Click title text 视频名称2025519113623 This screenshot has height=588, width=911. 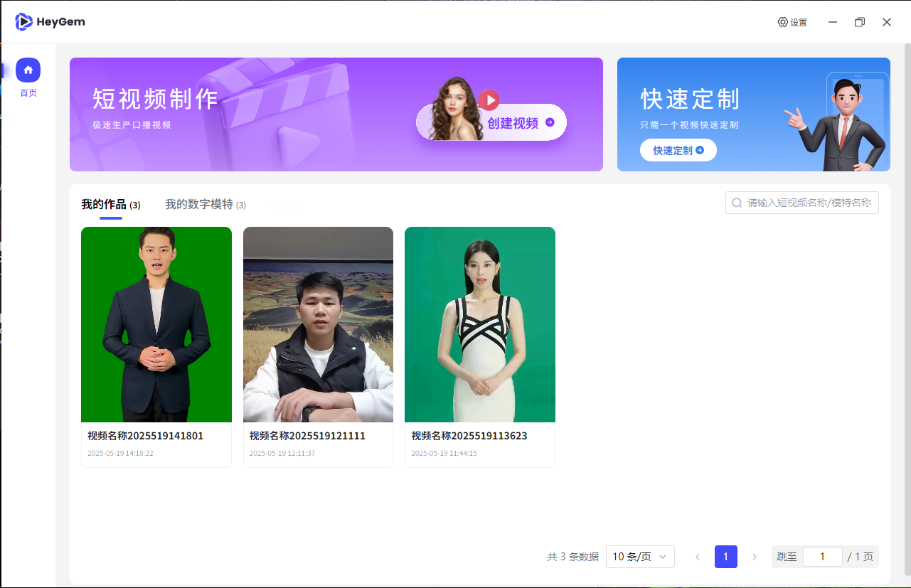pos(469,436)
